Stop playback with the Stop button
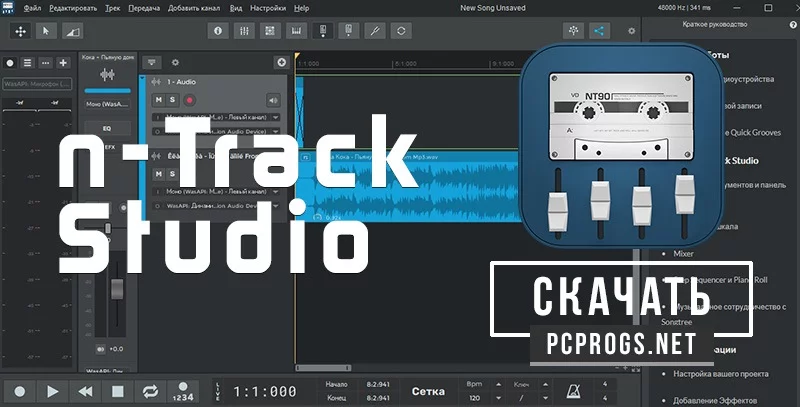The image size is (800, 407). pos(118,392)
